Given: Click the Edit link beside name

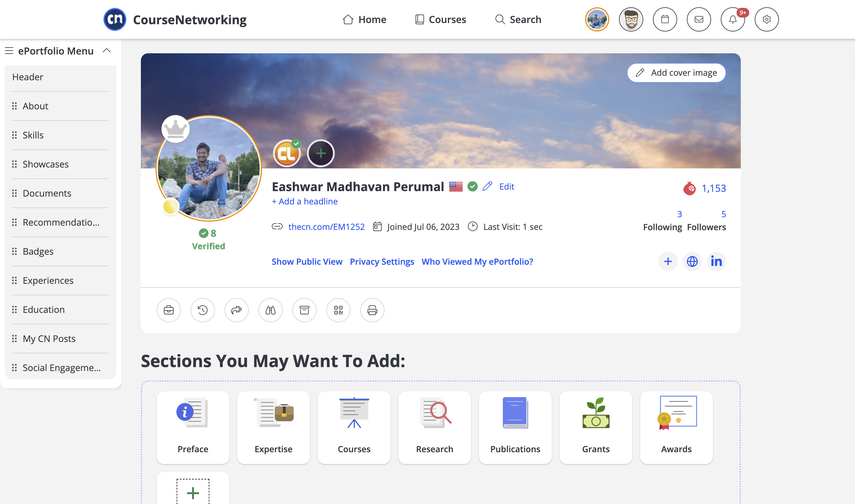Looking at the screenshot, I should point(507,187).
